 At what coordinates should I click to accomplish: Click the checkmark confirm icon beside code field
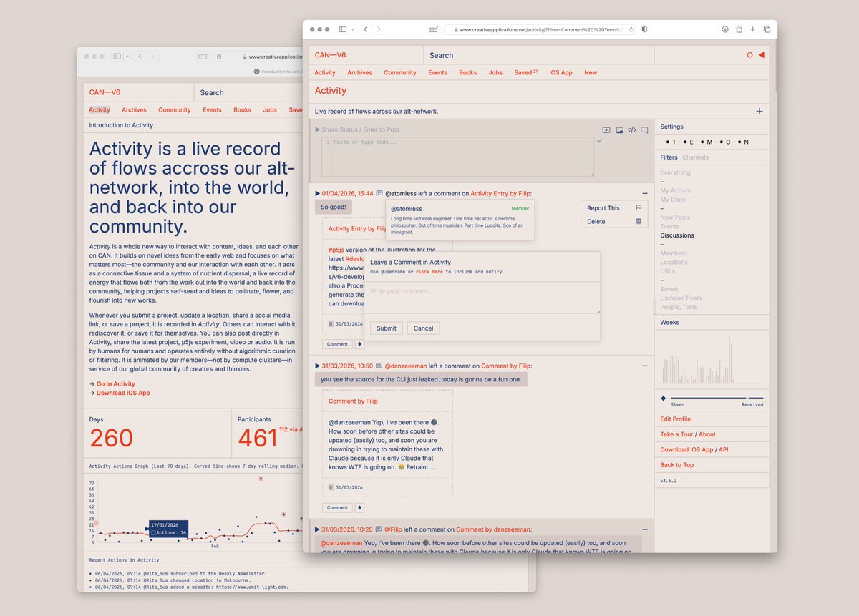(x=599, y=141)
